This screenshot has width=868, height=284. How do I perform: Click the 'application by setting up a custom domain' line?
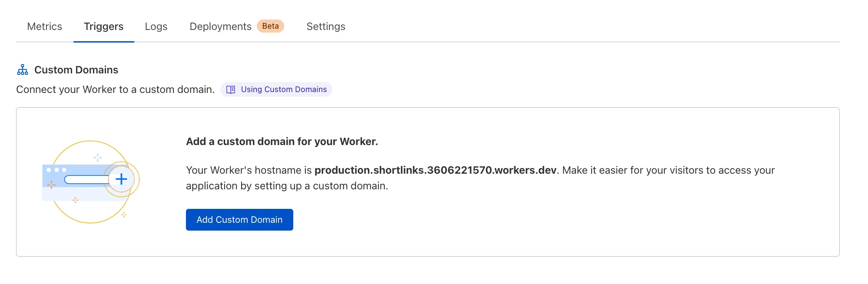(x=287, y=186)
